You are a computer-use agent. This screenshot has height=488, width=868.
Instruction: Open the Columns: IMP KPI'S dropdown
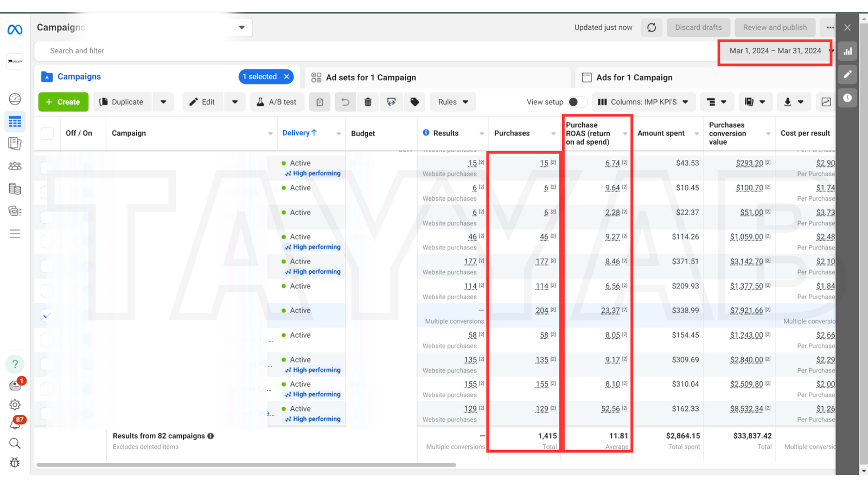[643, 102]
